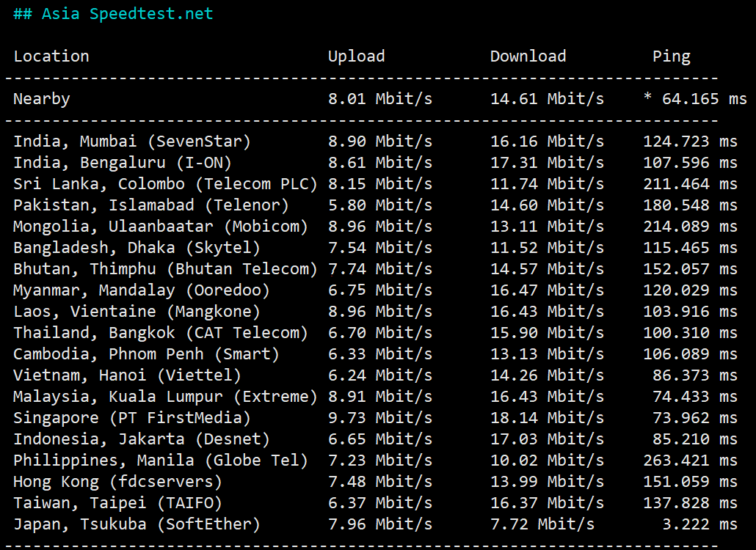Click the 9.73 Mbit/s upload value
Screen dimensions: 756x550
tap(379, 418)
